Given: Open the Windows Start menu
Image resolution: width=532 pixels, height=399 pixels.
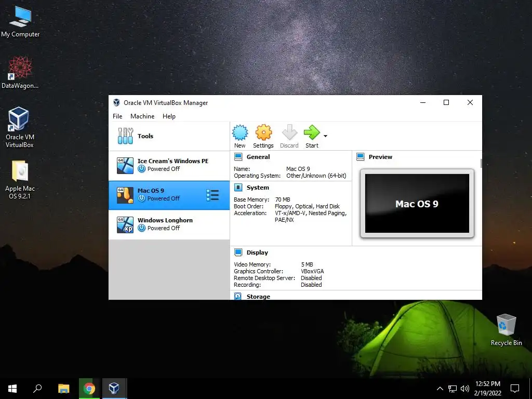Looking at the screenshot, I should point(12,389).
